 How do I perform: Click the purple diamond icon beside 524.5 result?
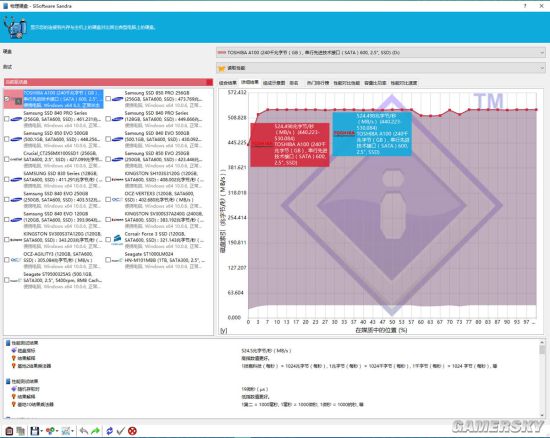(x=14, y=350)
